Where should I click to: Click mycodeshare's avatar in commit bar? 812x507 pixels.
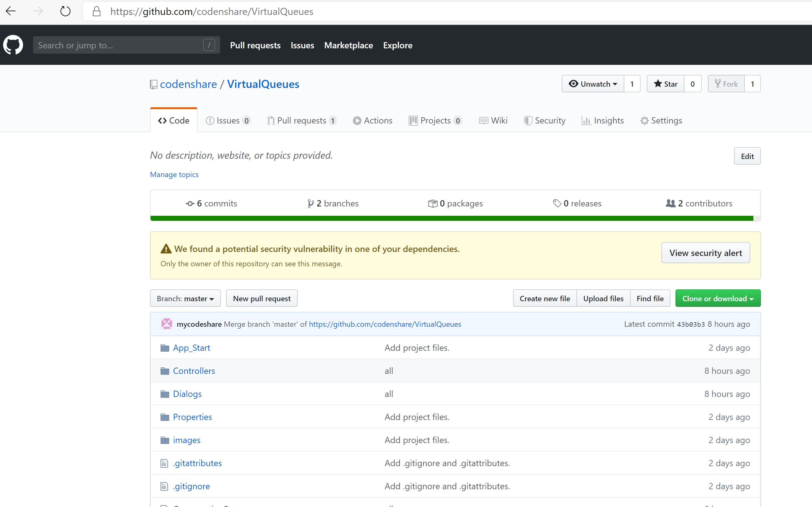pyautogui.click(x=166, y=324)
